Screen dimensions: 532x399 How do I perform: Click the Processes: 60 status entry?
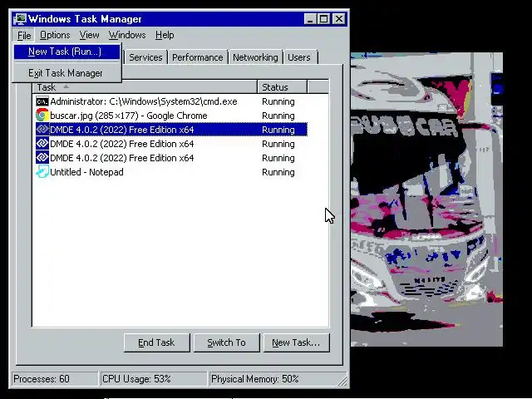pyautogui.click(x=54, y=379)
